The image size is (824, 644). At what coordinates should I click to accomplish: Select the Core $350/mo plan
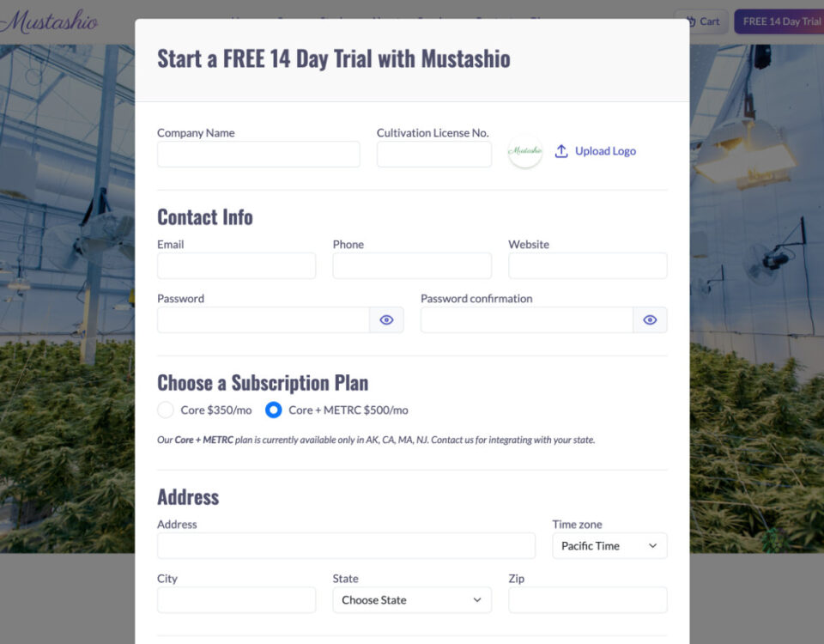pos(166,410)
